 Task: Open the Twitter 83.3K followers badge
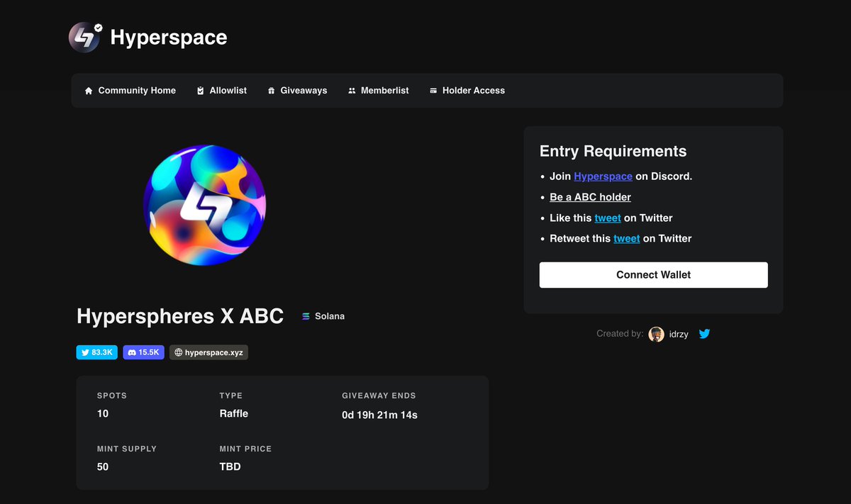point(96,352)
